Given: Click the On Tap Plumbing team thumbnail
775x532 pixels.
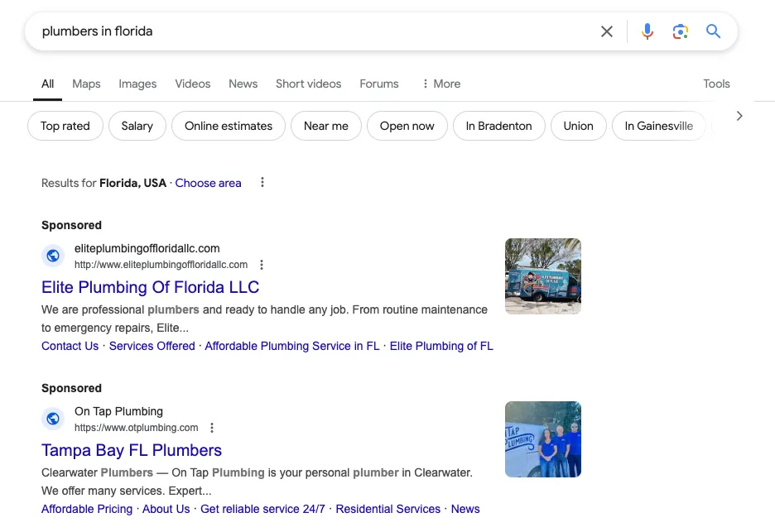Looking at the screenshot, I should pyautogui.click(x=542, y=439).
